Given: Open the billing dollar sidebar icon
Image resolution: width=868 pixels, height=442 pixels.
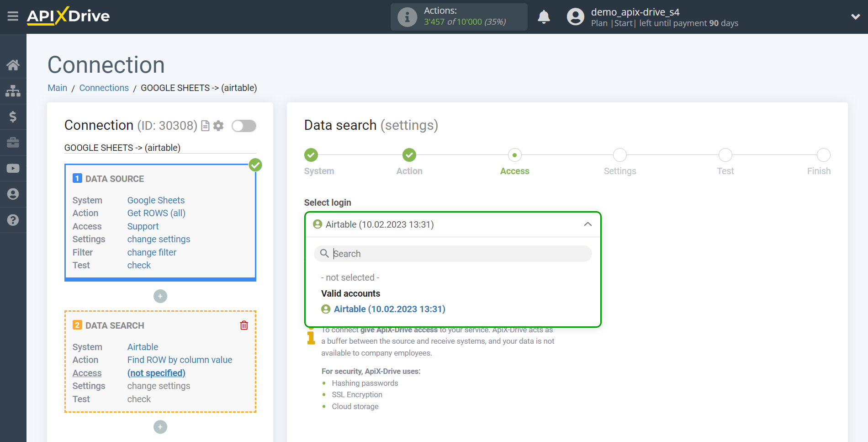Looking at the screenshot, I should tap(13, 117).
